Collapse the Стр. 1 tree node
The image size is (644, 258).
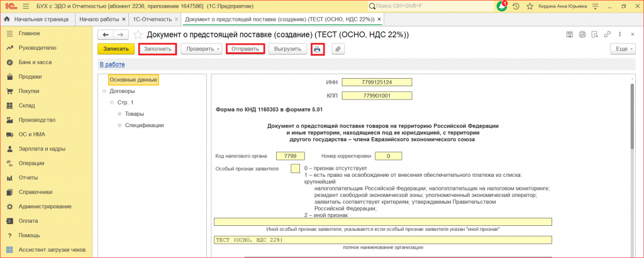112,103
